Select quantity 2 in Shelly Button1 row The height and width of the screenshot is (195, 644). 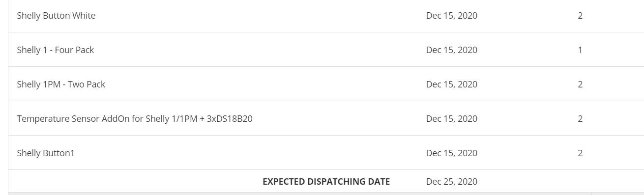580,153
